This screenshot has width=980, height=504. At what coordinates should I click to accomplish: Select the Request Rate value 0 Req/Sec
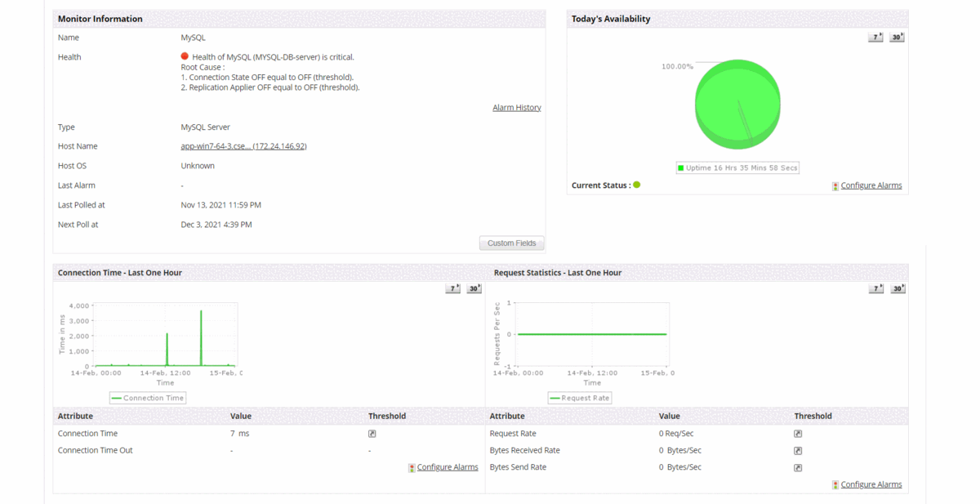click(676, 434)
